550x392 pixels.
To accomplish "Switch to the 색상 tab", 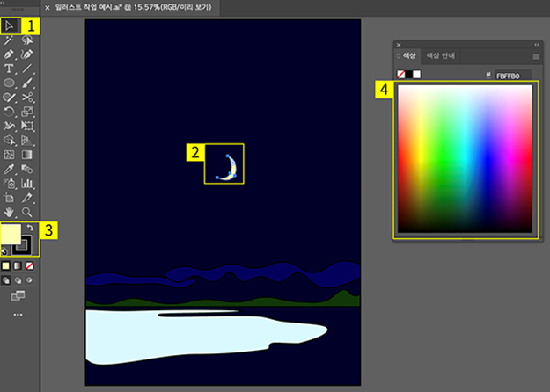I will click(408, 55).
